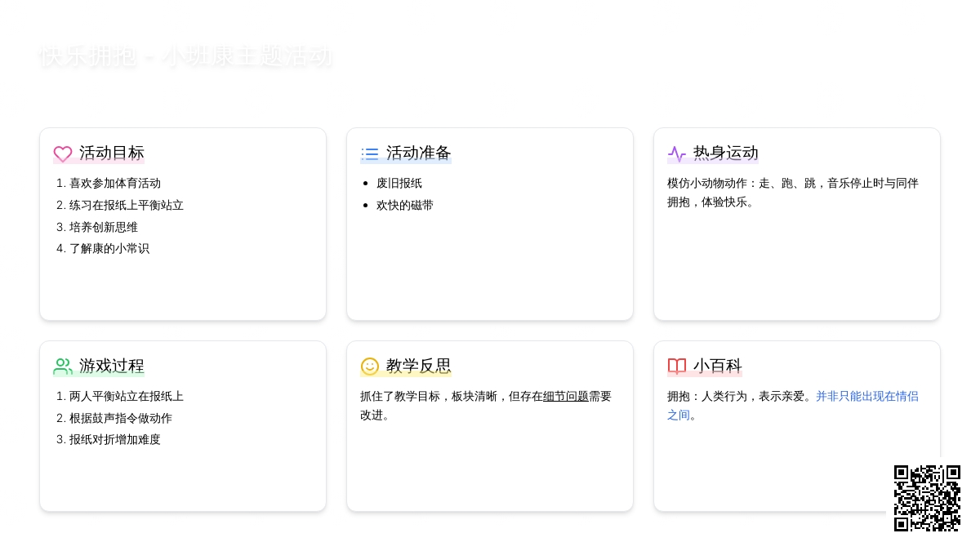Click the list icon next to 活动准备
The image size is (980, 551).
coord(370,153)
